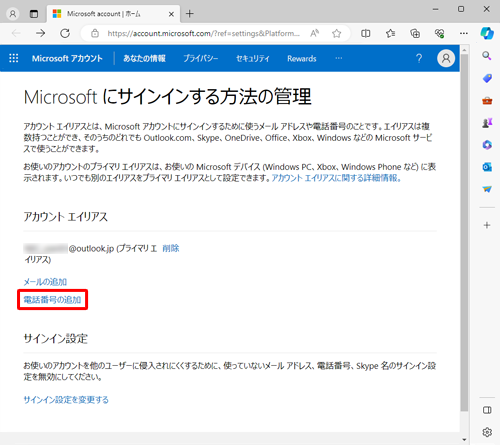
Task: Launch Copilot from sidebar top
Action: [x=487, y=33]
